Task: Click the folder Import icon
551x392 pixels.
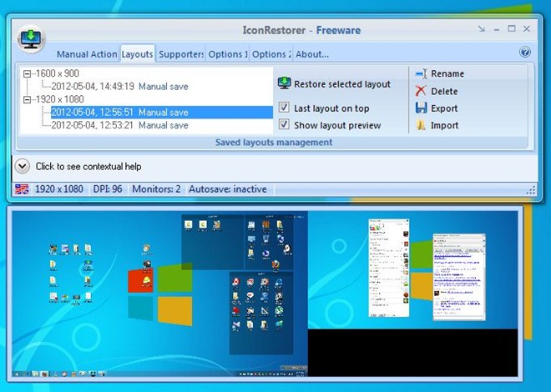Action: (421, 125)
